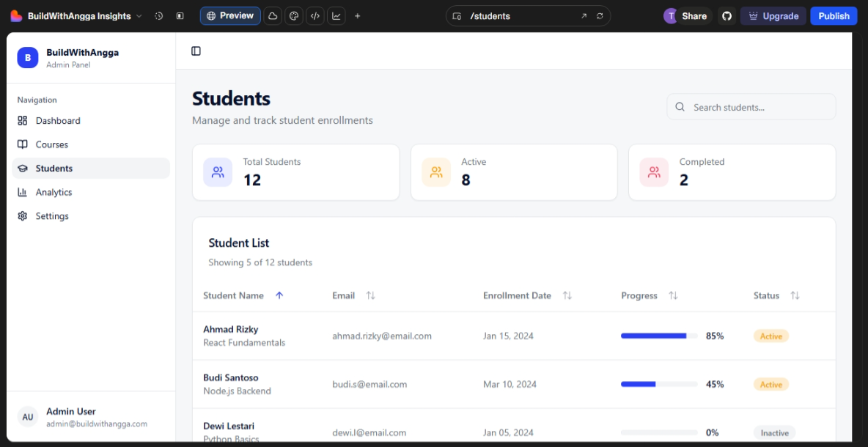Sort by the Progress column arrows

673,295
